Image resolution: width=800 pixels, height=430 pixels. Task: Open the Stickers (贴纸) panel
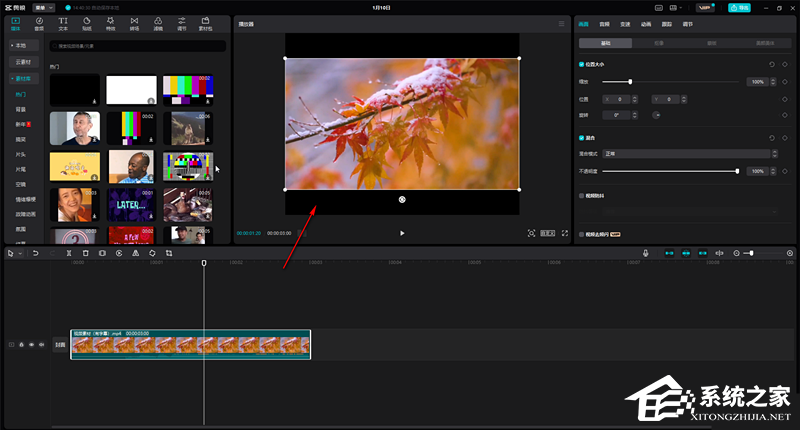[87, 23]
